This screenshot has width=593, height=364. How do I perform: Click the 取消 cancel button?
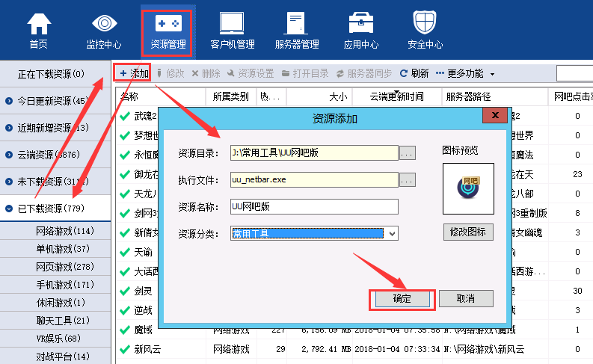pyautogui.click(x=465, y=298)
